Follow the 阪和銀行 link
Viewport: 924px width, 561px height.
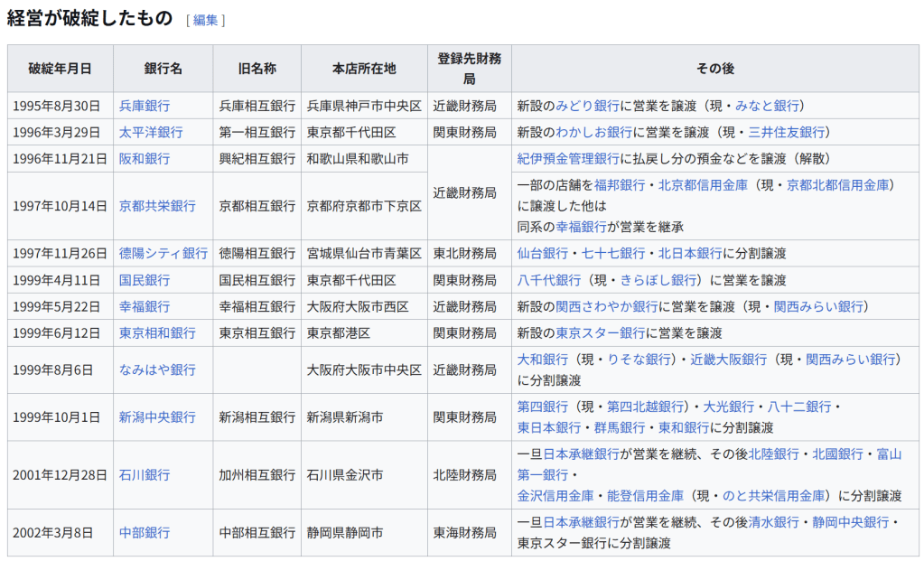click(144, 159)
